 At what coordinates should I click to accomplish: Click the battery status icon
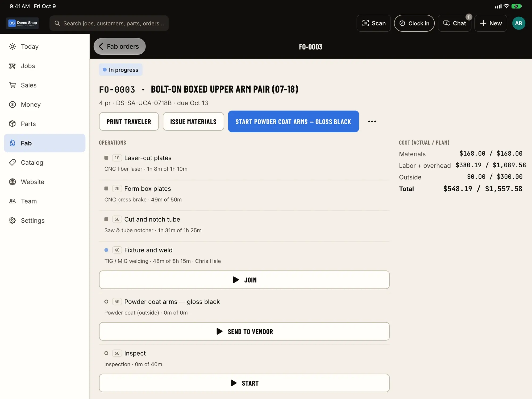tap(517, 6)
